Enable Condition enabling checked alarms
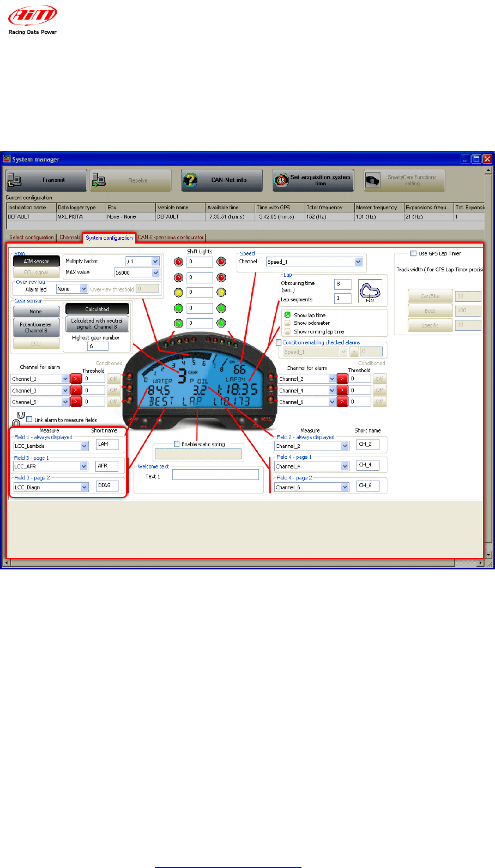The height and width of the screenshot is (868, 495). (x=279, y=343)
